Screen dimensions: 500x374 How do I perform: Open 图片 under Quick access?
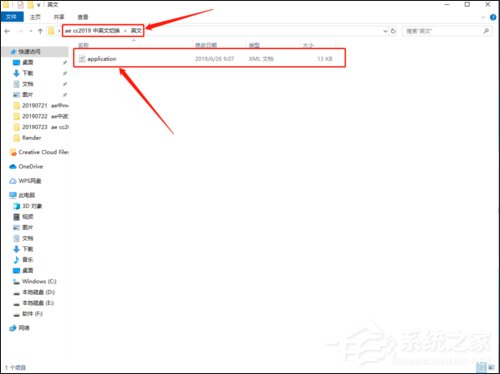point(27,95)
